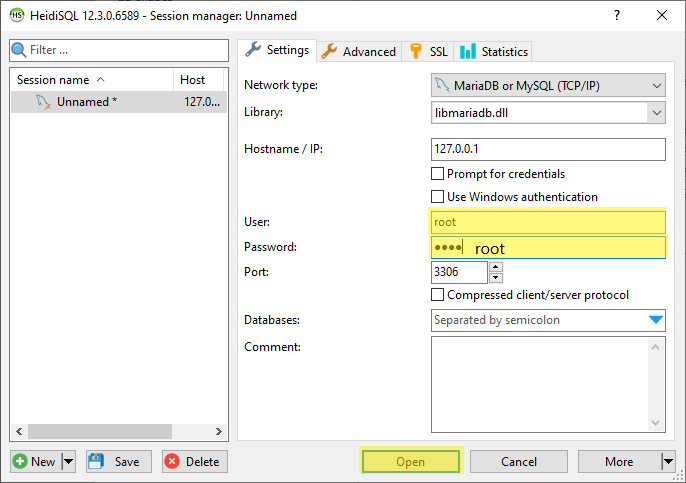The image size is (686, 483).
Task: Click the session list horizontal scrollbar thumb
Action: (100, 431)
